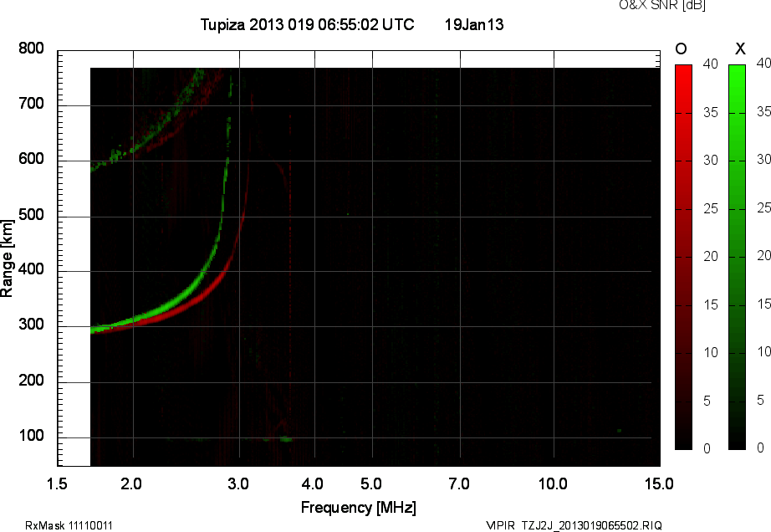Click the 20 dB label on O colorbar
Image resolution: width=771 pixels, height=532 pixels.
pyautogui.click(x=711, y=256)
